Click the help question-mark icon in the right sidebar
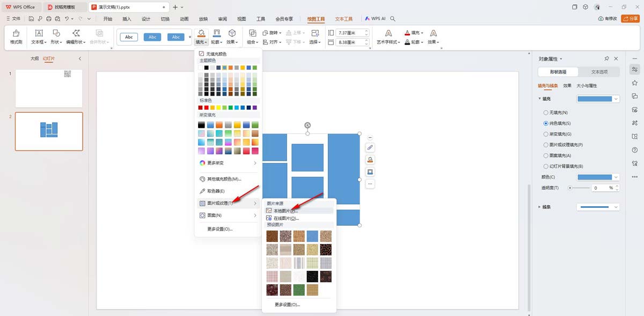 point(635,150)
